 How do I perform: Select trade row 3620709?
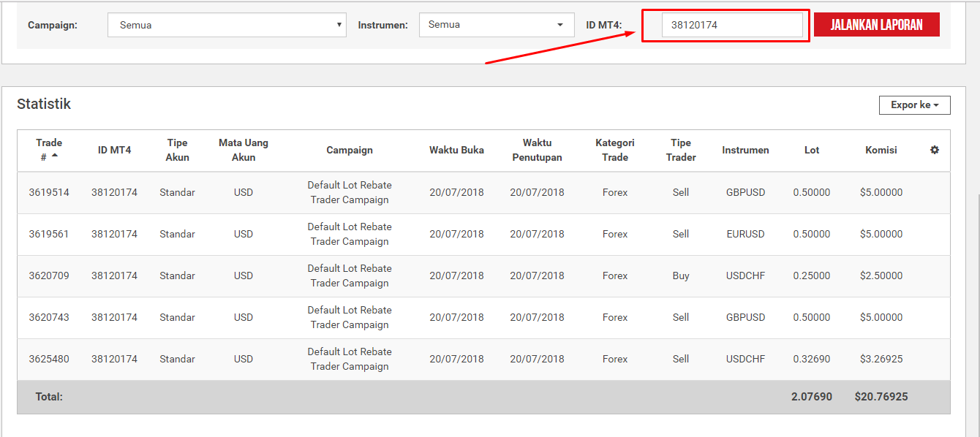[483, 276]
